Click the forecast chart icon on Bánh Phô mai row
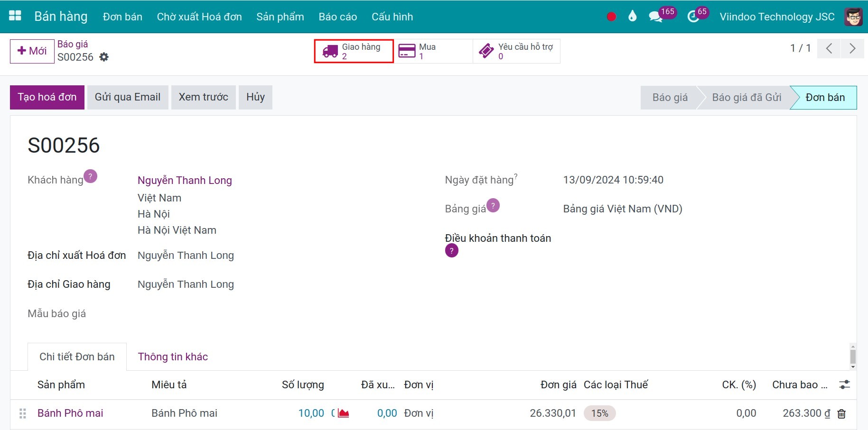868x430 pixels. [344, 413]
